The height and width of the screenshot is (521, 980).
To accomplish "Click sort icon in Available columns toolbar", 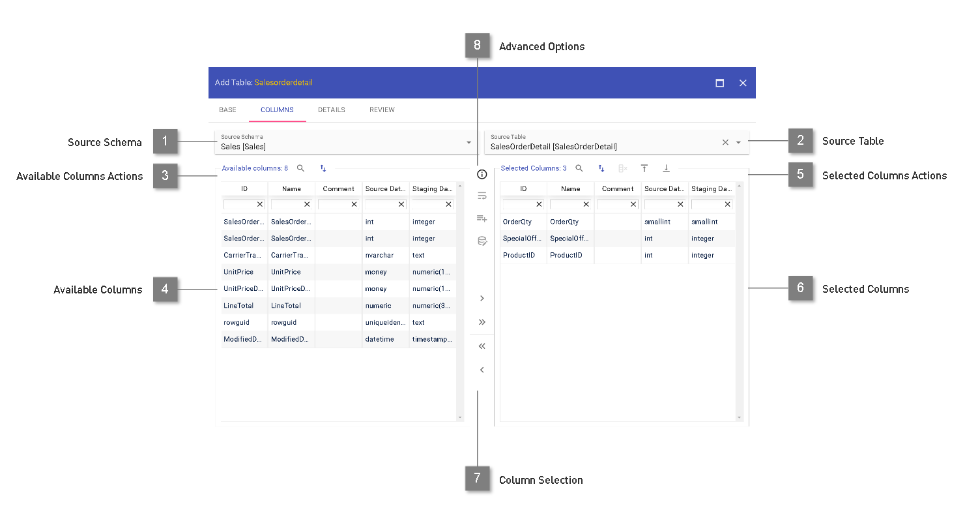I will [x=323, y=168].
